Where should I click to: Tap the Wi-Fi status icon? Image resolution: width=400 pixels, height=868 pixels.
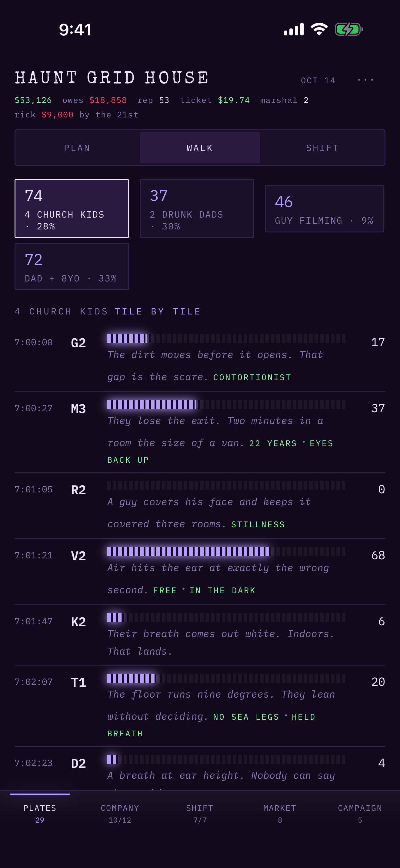pyautogui.click(x=319, y=29)
